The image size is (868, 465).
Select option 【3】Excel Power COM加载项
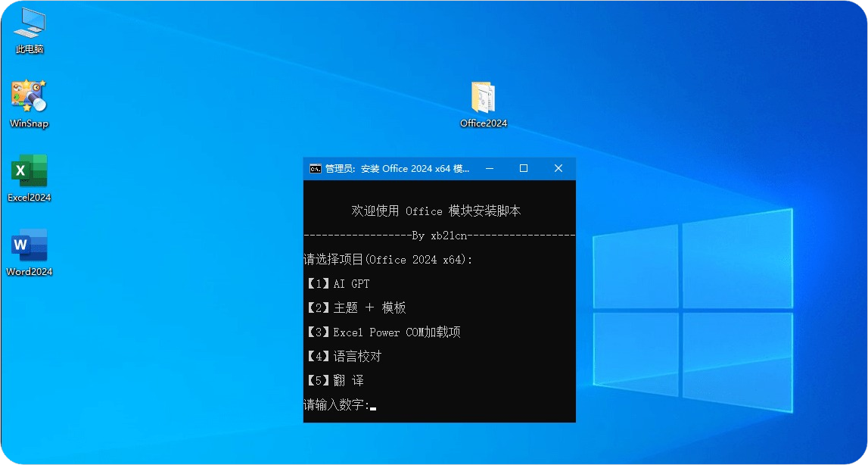coord(384,332)
